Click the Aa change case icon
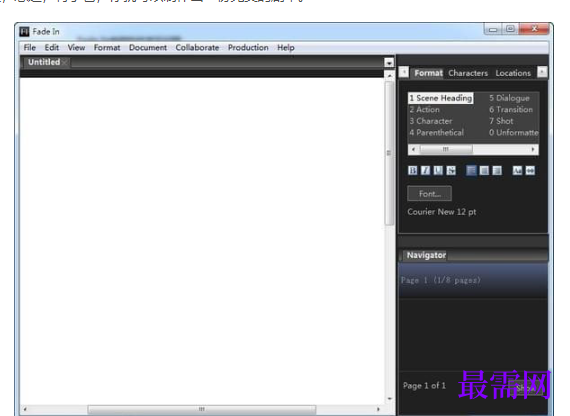Screen dimensions: 570x416 click(x=517, y=170)
